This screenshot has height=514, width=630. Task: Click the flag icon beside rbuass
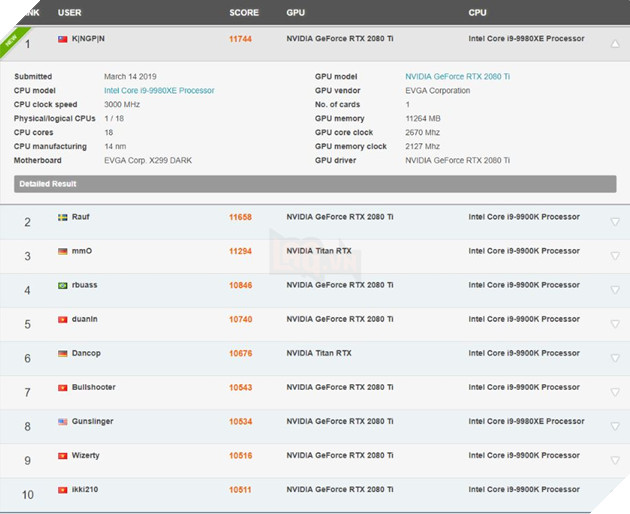63,285
